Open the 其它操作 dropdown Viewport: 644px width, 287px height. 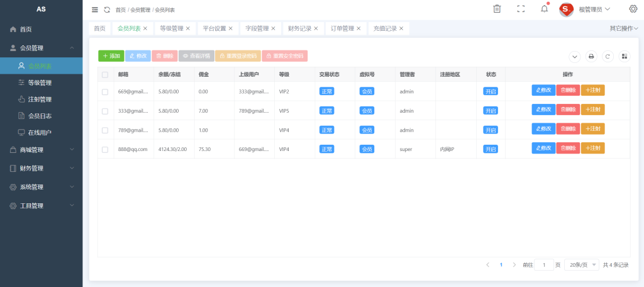pyautogui.click(x=623, y=28)
